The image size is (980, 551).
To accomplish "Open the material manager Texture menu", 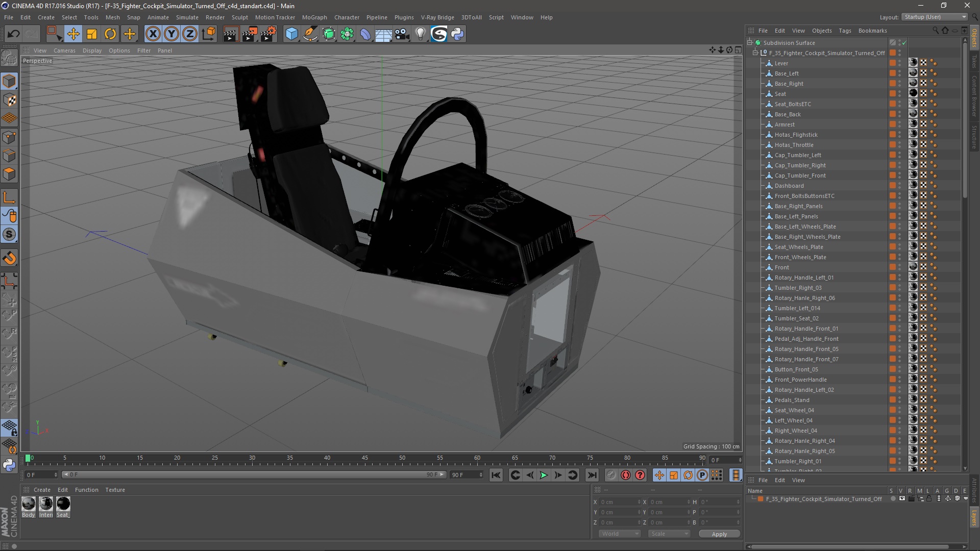I will coord(115,490).
